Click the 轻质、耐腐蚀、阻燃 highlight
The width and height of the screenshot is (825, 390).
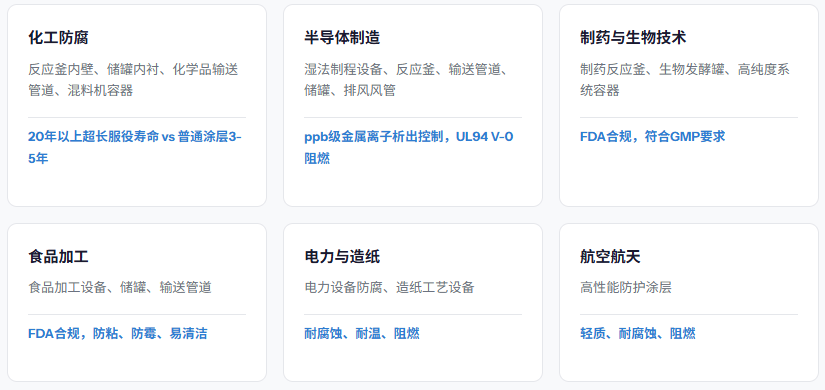tap(638, 334)
